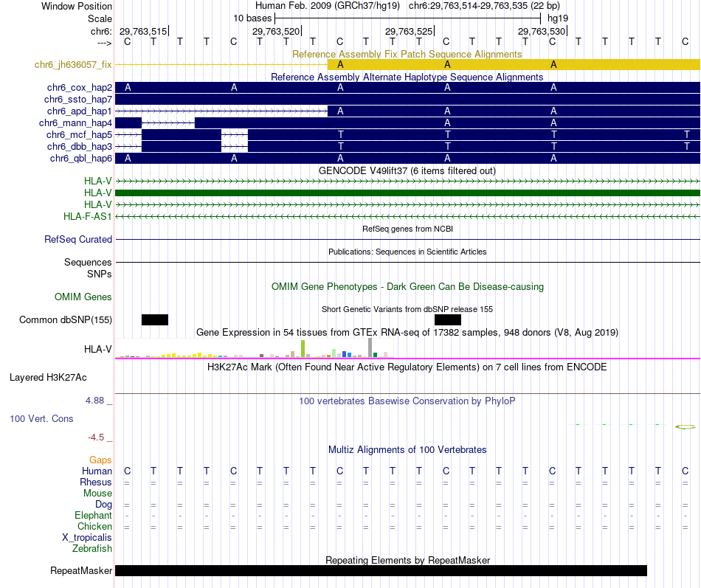Image resolution: width=701 pixels, height=588 pixels.
Task: Click the Dog species label
Action: 103,505
